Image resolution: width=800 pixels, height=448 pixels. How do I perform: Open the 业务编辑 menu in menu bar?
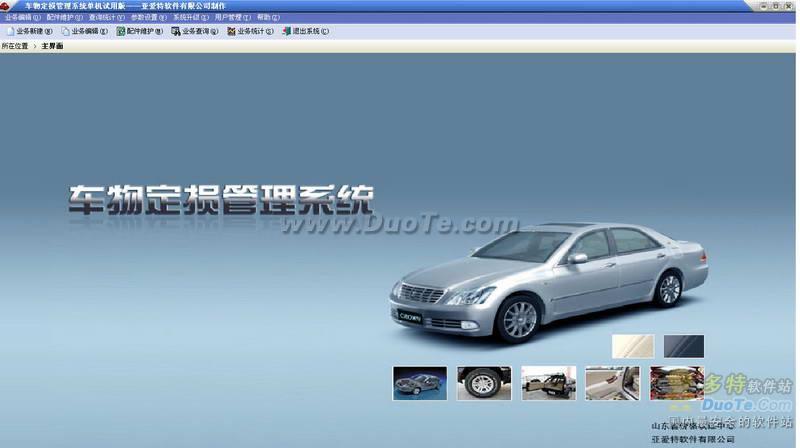(22, 17)
